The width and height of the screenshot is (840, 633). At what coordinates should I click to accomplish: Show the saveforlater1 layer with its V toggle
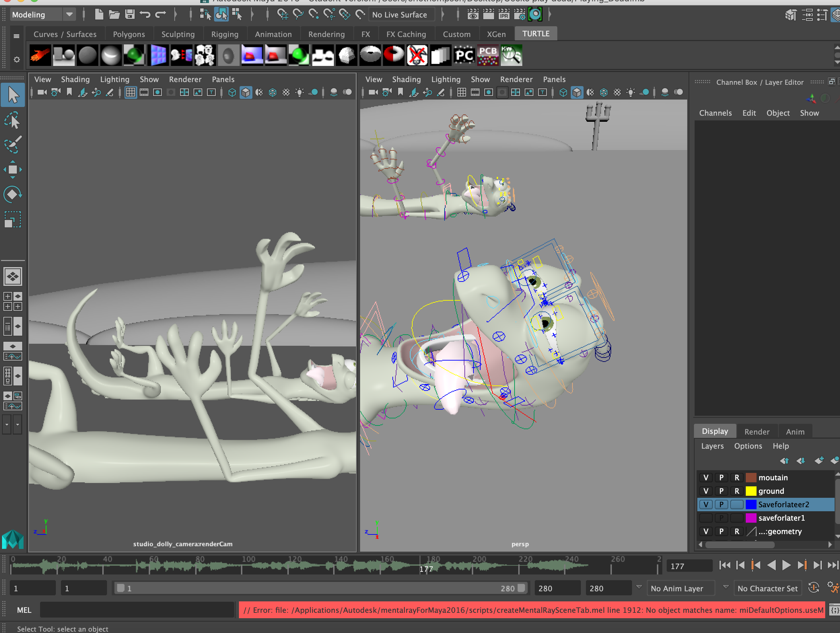tap(706, 518)
